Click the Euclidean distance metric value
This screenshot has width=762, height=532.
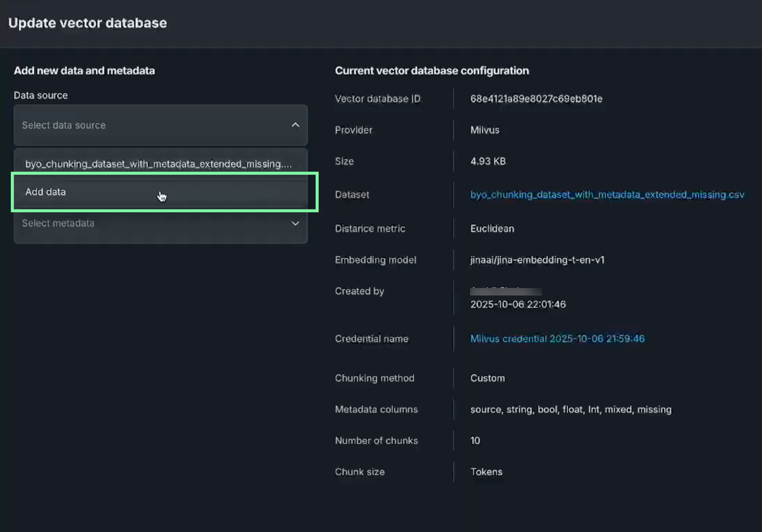pos(492,229)
